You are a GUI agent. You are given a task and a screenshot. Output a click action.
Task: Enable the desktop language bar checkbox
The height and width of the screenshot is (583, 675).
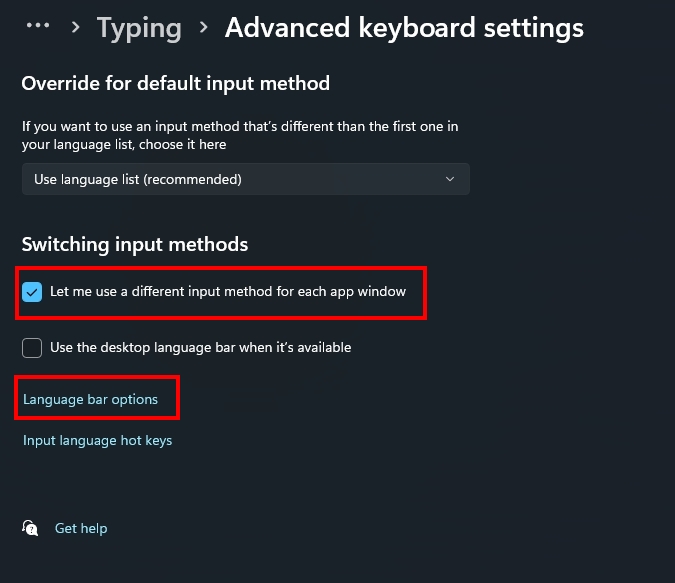[32, 347]
